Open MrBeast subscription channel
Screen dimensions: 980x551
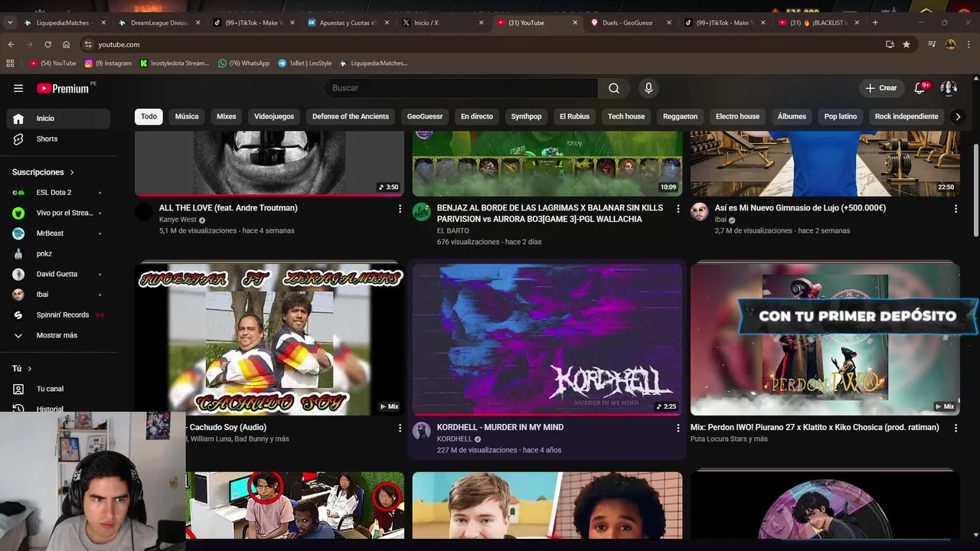(x=60, y=233)
